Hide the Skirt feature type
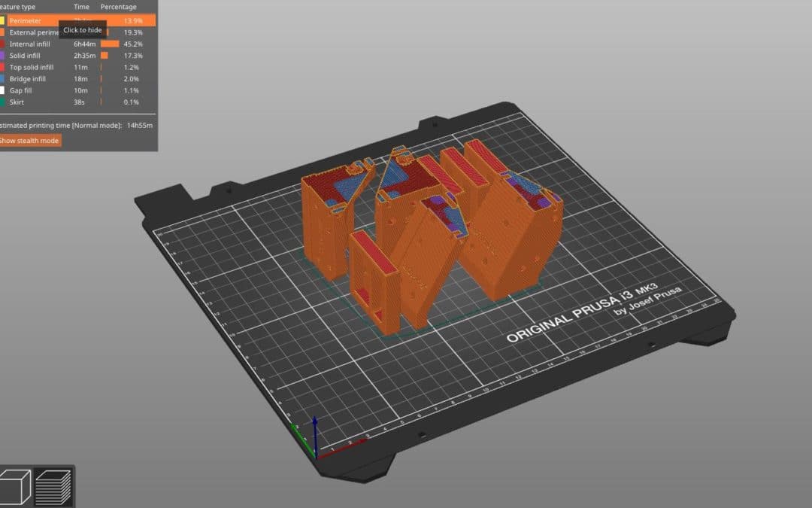This screenshot has width=812, height=508. [19, 102]
